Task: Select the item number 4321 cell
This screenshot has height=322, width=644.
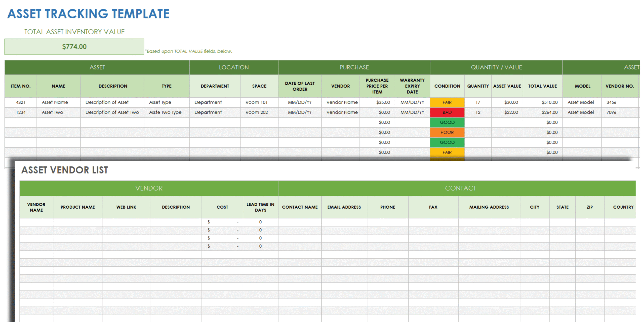Action: coord(20,102)
